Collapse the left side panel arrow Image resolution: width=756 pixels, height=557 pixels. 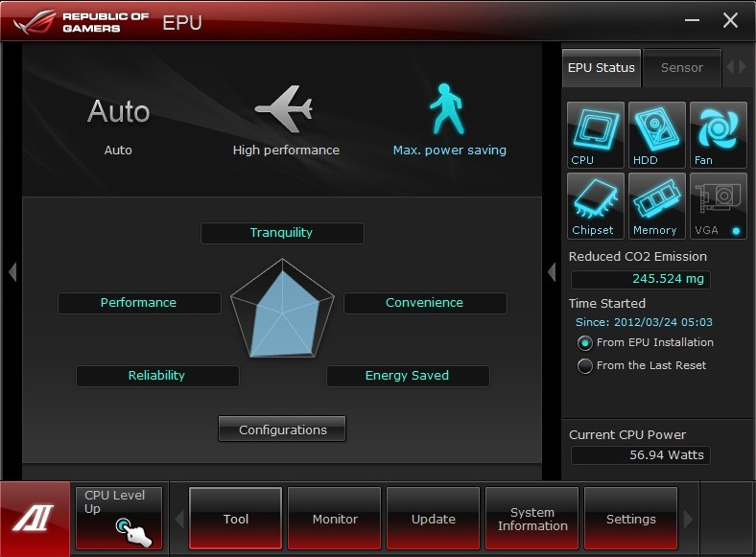(12, 272)
